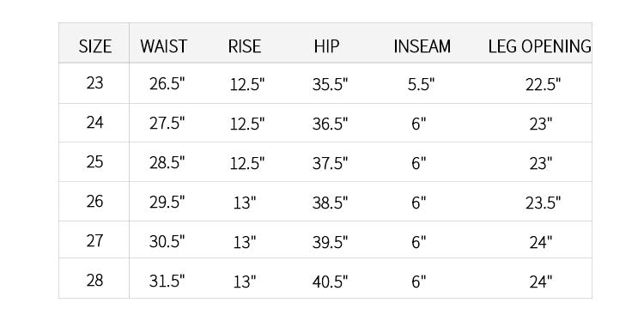Click the 26.5" waist value
This screenshot has height=321, width=644.
(x=167, y=84)
